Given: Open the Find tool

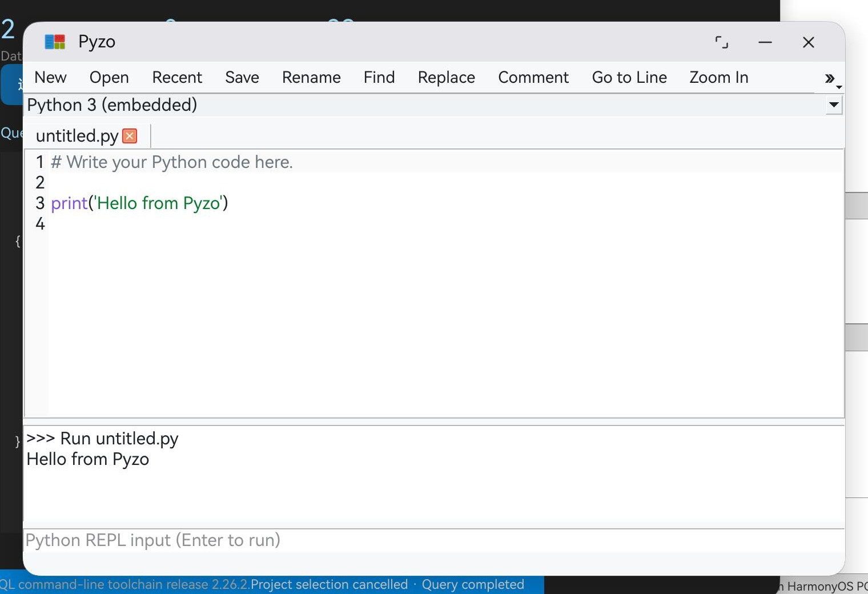Looking at the screenshot, I should coord(379,77).
